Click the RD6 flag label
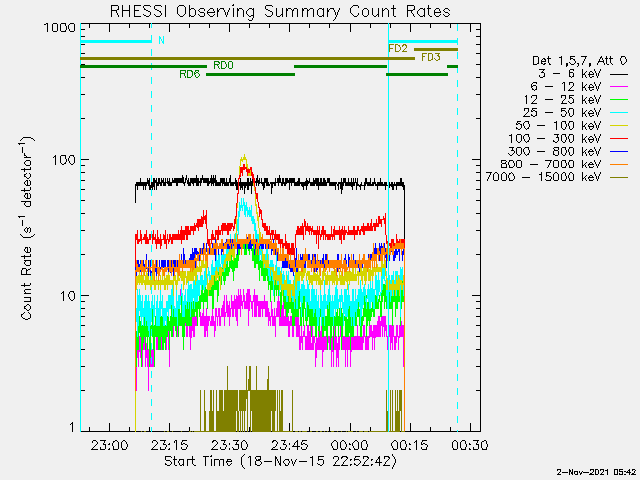The image size is (640, 480). point(189,75)
